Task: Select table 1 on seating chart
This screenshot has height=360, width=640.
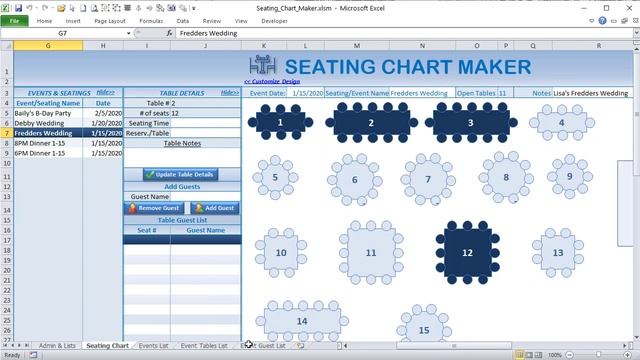Action: click(x=280, y=122)
